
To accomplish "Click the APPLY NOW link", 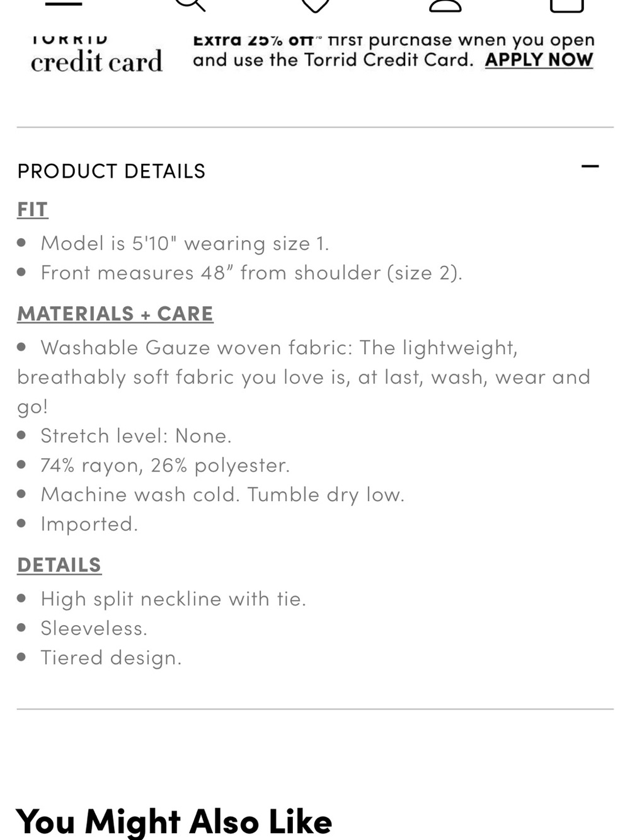I will (539, 60).
